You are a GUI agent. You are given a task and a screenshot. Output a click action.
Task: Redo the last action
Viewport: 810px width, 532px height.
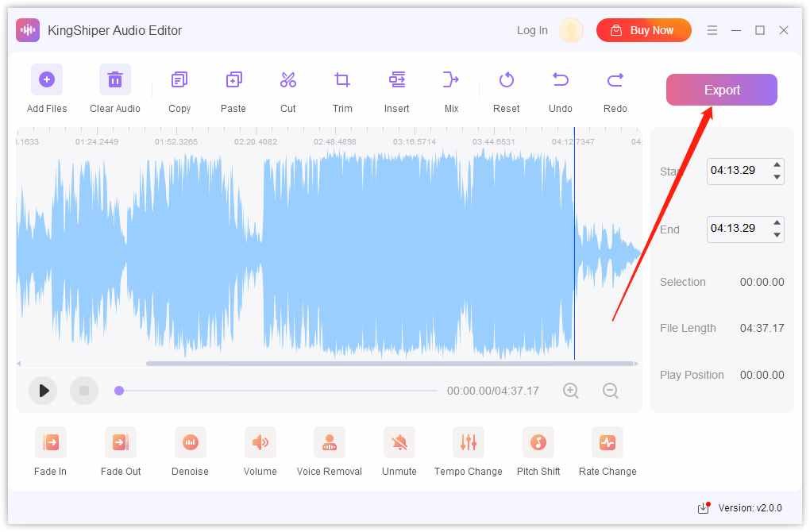[x=615, y=80]
